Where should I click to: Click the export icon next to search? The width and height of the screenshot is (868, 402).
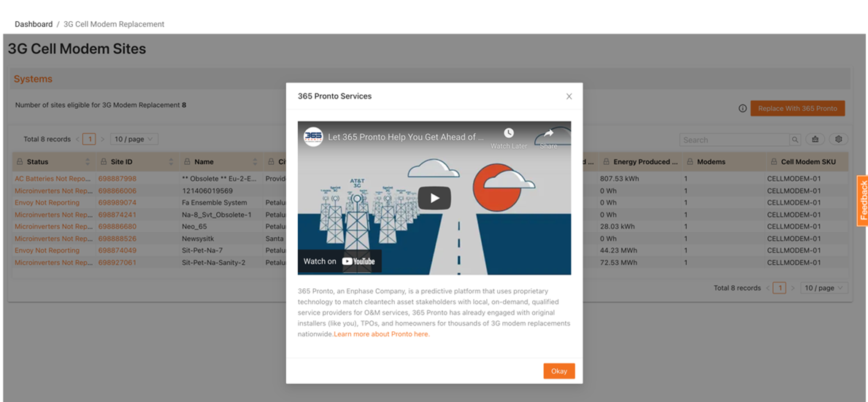click(815, 139)
